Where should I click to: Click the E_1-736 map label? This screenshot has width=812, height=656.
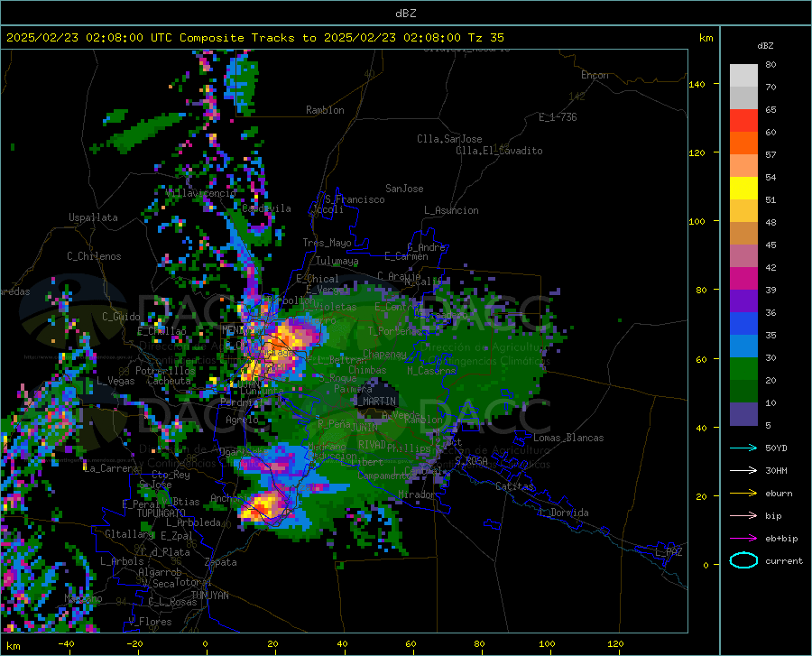point(558,117)
